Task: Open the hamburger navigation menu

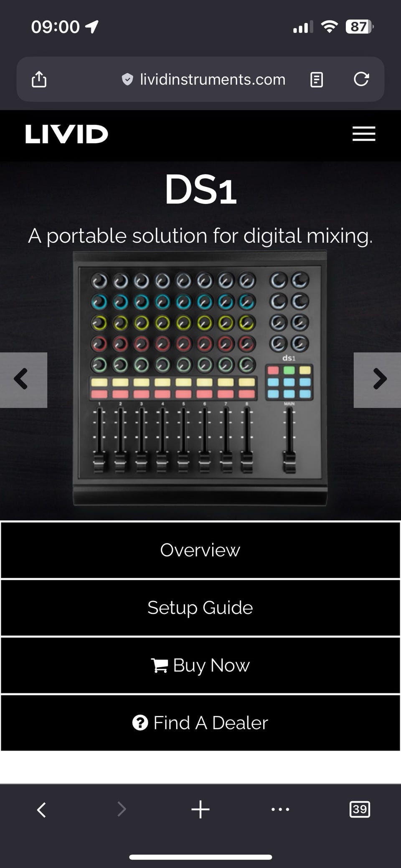Action: tap(364, 134)
